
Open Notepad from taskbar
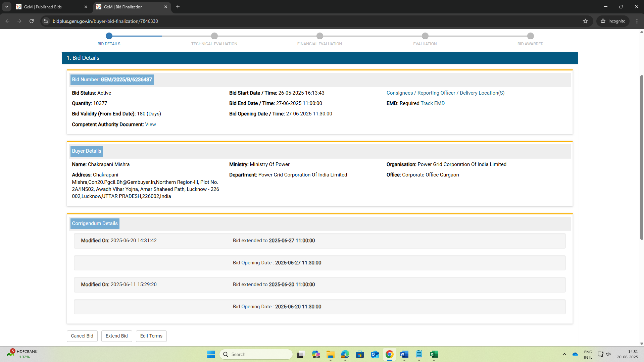419,354
